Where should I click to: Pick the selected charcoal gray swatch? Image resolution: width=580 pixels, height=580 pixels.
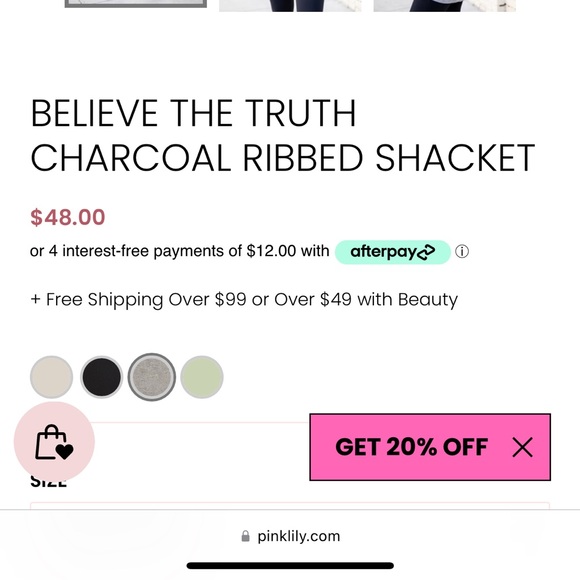(x=152, y=377)
